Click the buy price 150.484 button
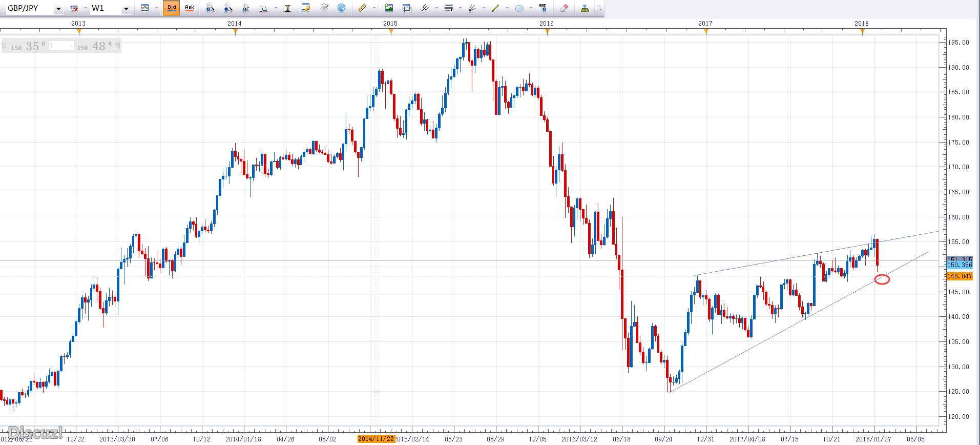980x445 pixels. pos(99,46)
